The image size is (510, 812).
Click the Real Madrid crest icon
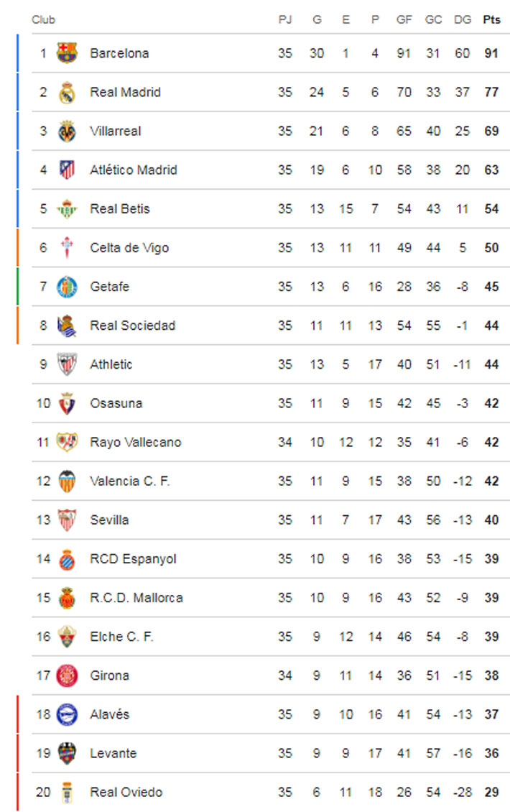67,92
